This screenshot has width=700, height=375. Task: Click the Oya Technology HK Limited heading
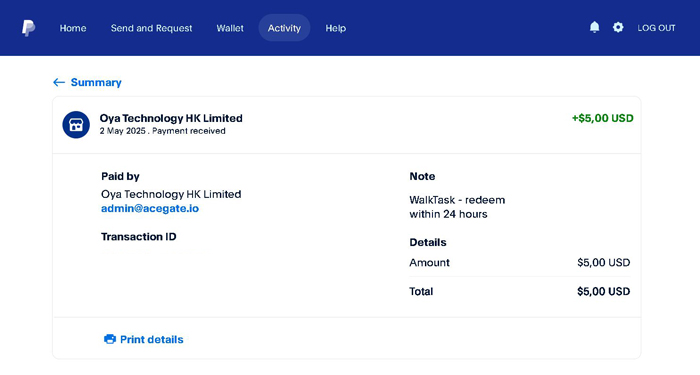(171, 118)
